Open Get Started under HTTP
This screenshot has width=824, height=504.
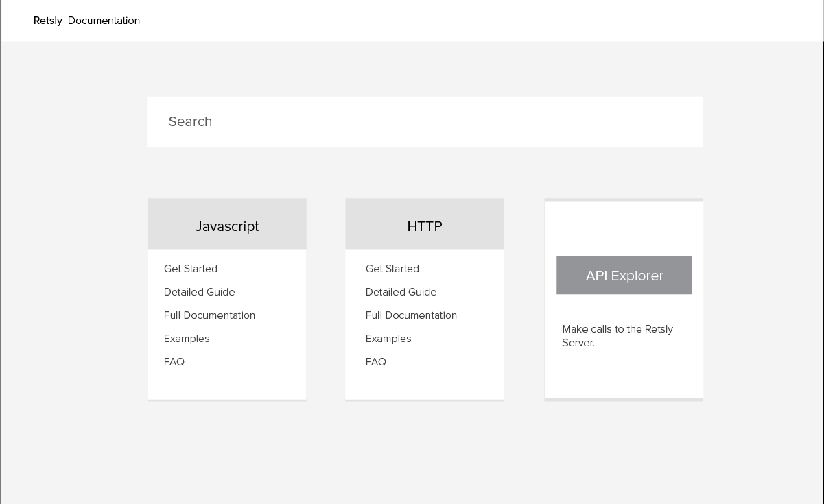(x=392, y=269)
